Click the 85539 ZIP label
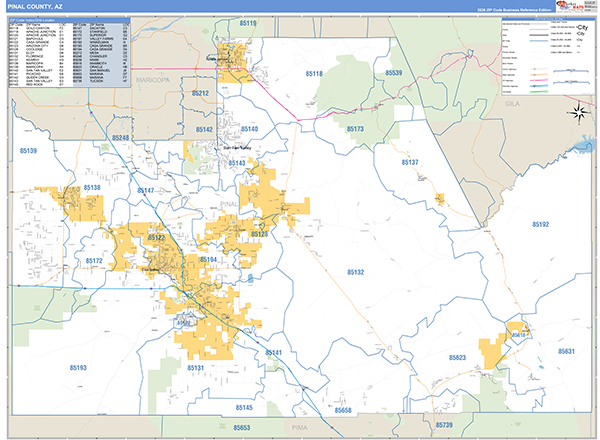 click(x=394, y=73)
